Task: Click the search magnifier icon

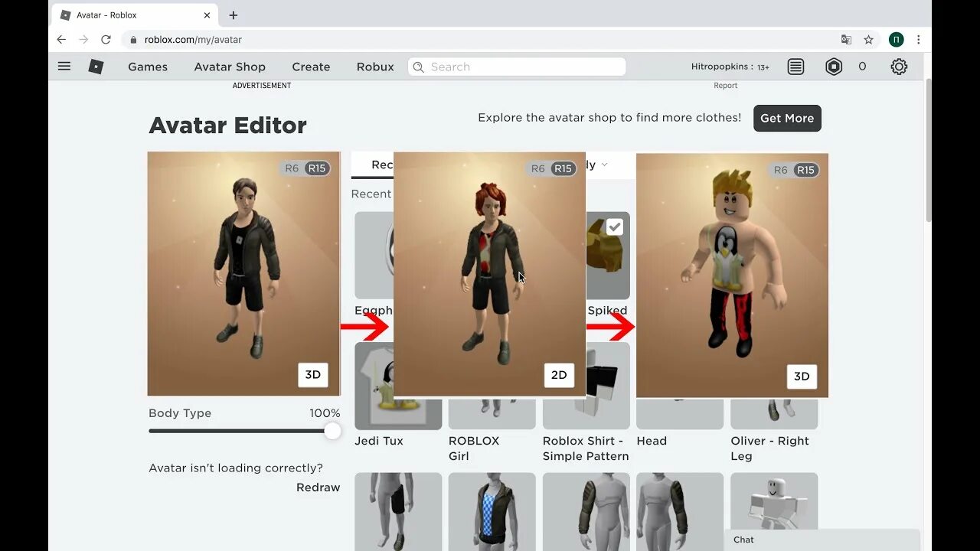Action: [418, 67]
